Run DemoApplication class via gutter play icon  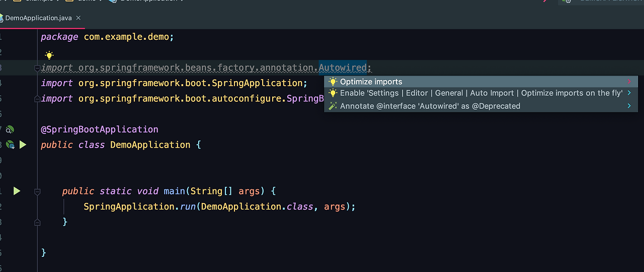tap(23, 145)
